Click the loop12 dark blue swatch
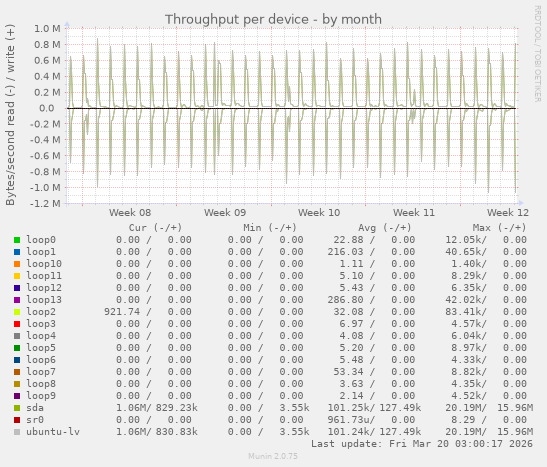This screenshot has height=467, width=547. tap(17, 288)
